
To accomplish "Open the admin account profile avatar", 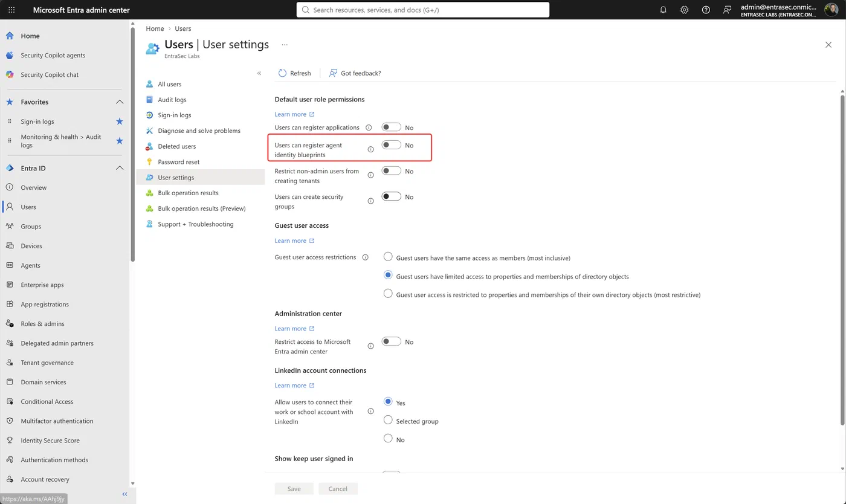I will [x=831, y=10].
